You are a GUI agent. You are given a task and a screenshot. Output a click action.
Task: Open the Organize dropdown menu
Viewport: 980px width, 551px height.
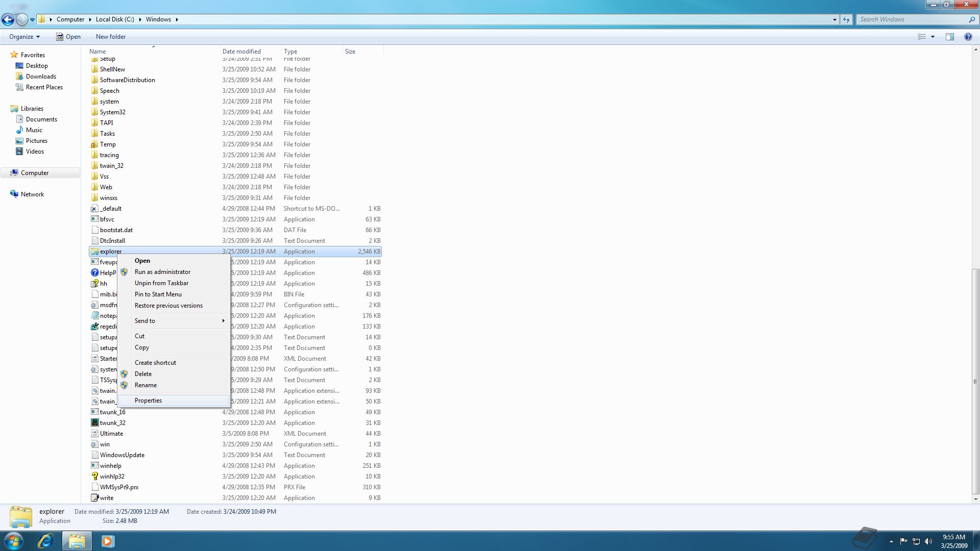[x=24, y=37]
